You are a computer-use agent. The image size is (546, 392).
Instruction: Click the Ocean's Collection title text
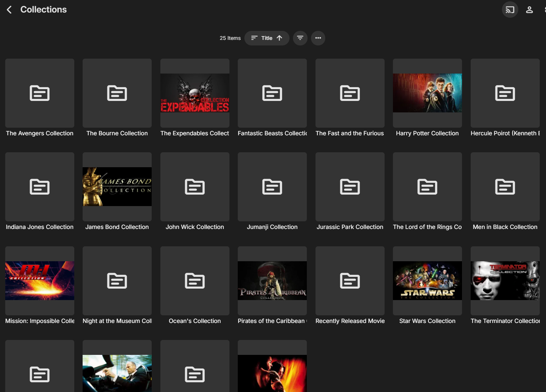point(195,321)
